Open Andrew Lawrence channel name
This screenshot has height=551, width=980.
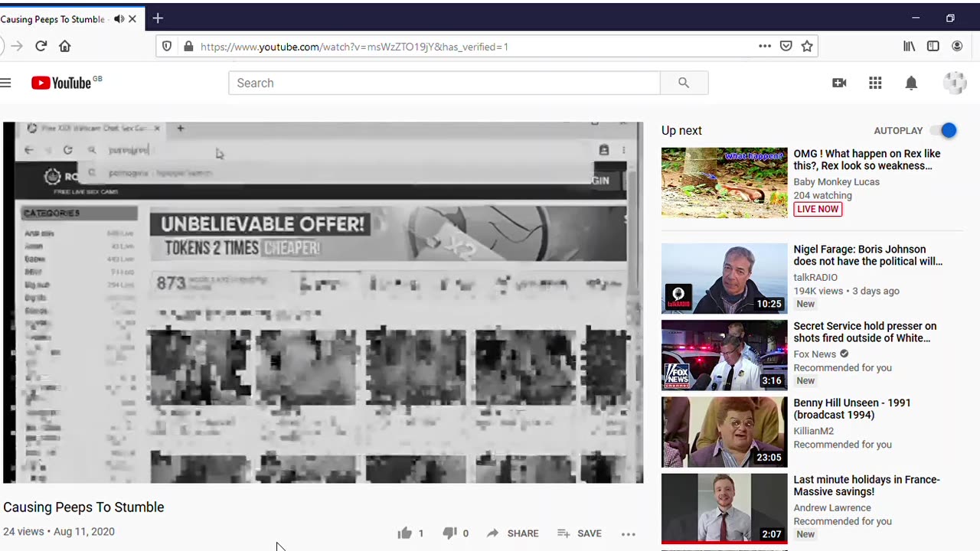pos(832,507)
